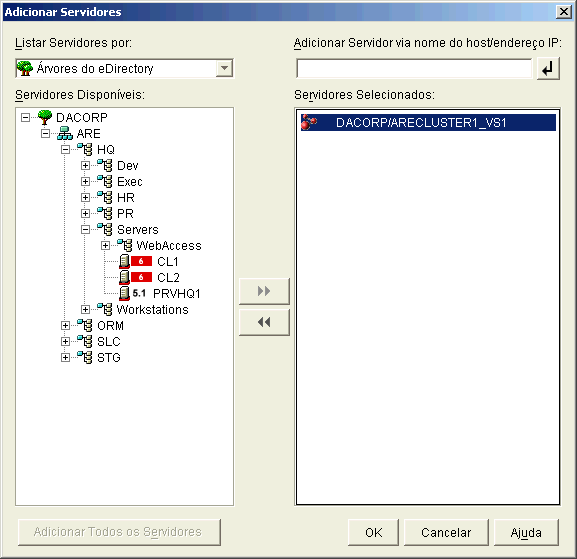The height and width of the screenshot is (559, 577).
Task: Expand the Exec node
Action: point(85,181)
